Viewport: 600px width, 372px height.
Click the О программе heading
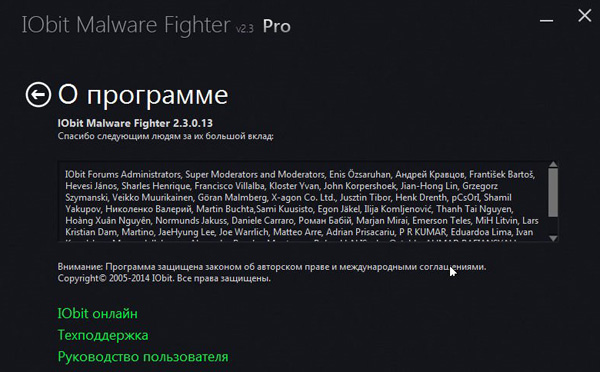point(143,95)
